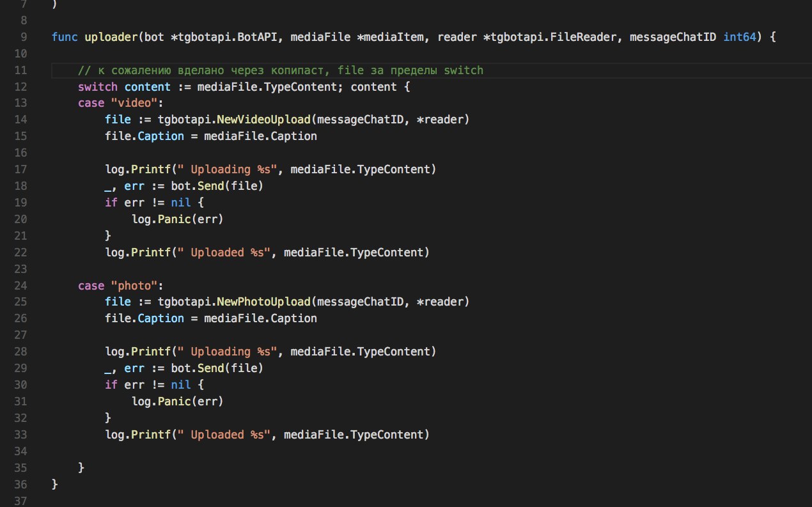
Task: Click the nil keyword on line 30
Action: (x=179, y=385)
